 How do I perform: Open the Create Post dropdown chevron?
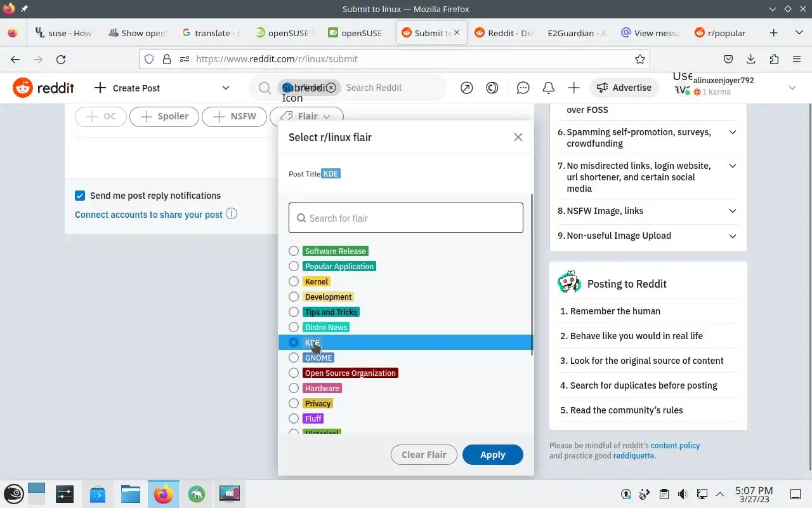pos(226,88)
